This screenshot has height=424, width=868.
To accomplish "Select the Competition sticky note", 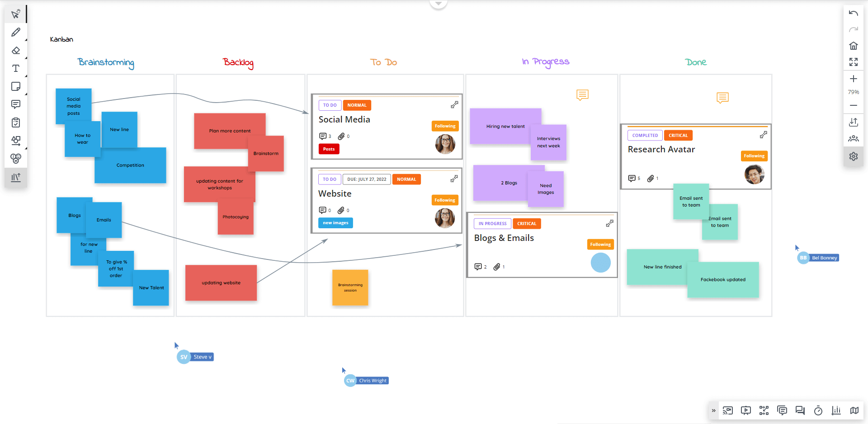I will [130, 165].
